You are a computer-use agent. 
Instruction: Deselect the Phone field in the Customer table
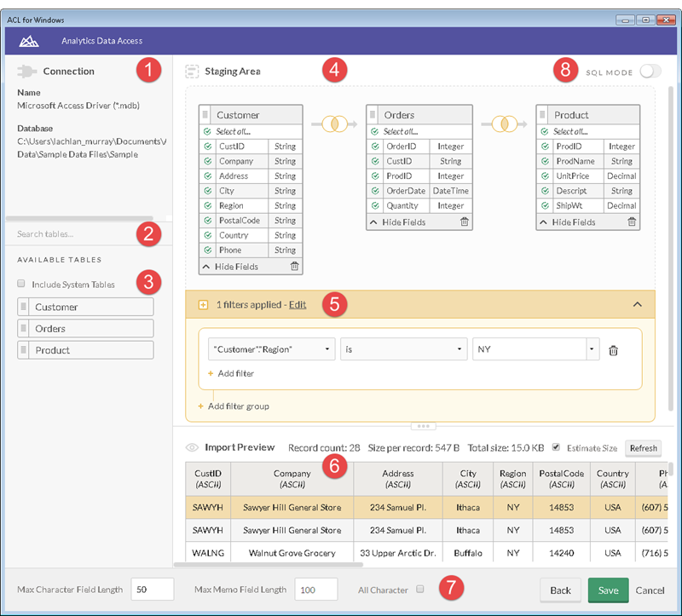[208, 250]
